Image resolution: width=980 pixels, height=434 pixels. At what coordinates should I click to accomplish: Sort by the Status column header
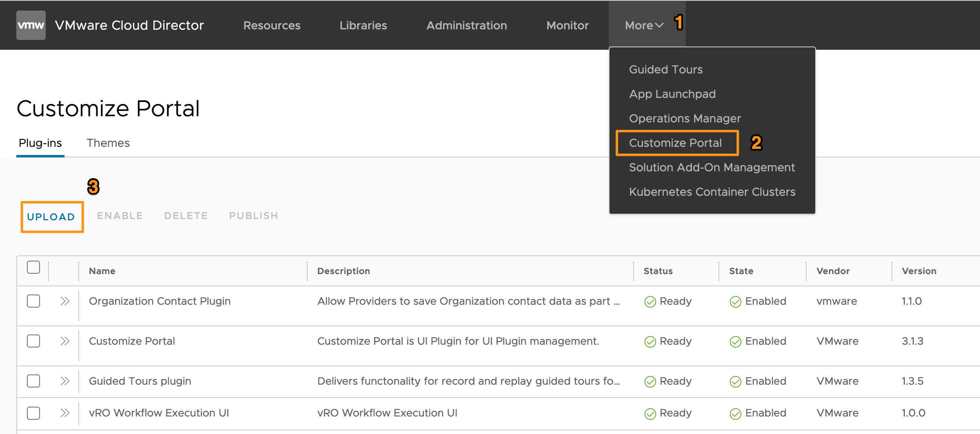(658, 271)
